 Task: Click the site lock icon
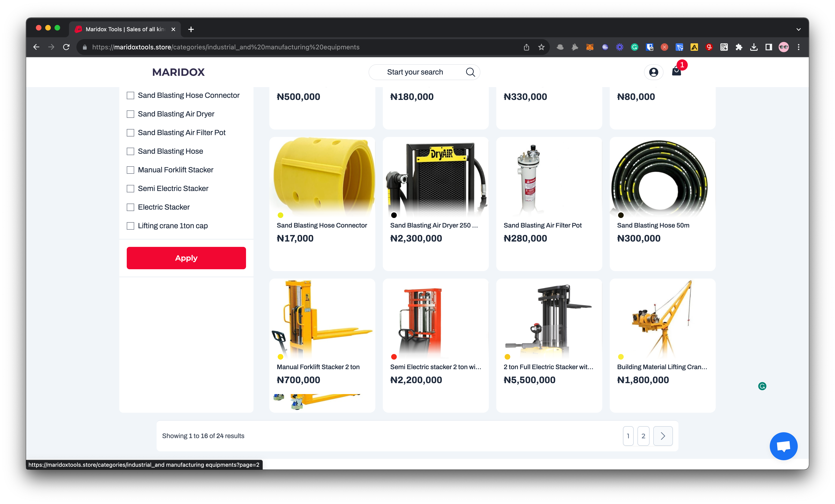tap(85, 47)
